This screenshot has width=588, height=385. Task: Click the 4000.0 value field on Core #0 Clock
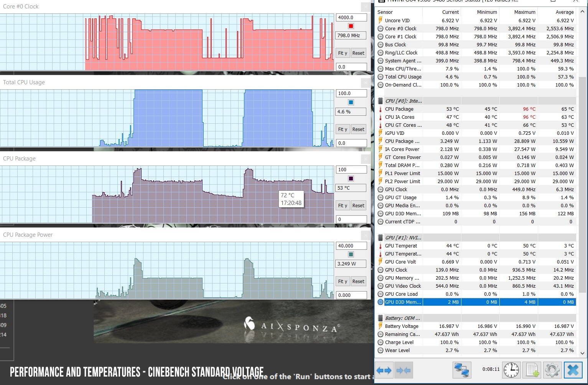[x=351, y=17]
